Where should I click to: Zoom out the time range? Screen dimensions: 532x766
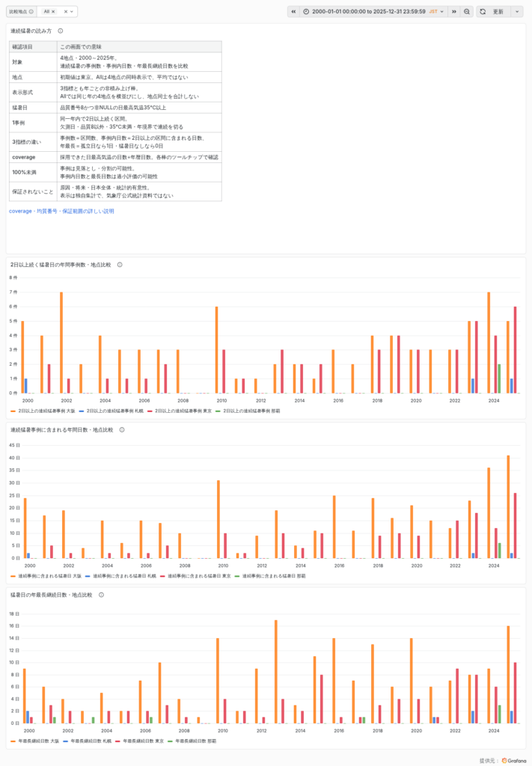(467, 11)
